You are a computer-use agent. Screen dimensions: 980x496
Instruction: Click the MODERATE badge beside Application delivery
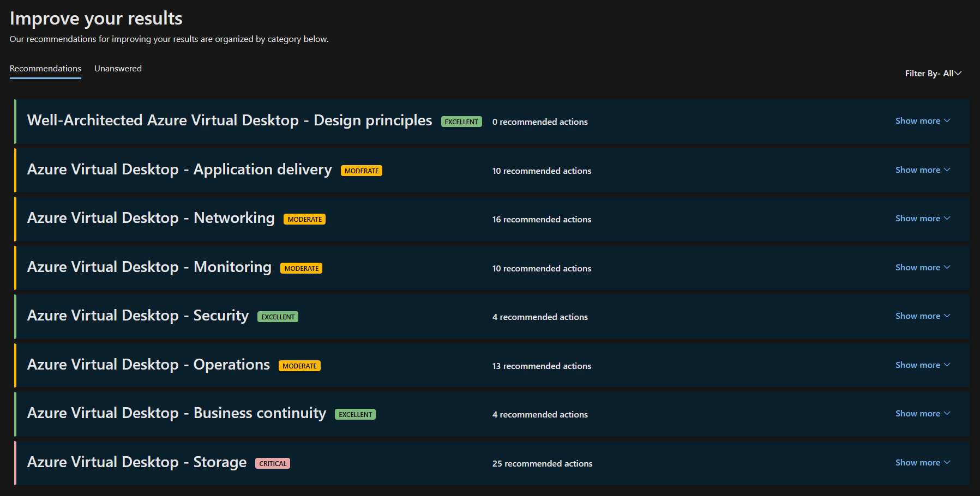(361, 171)
